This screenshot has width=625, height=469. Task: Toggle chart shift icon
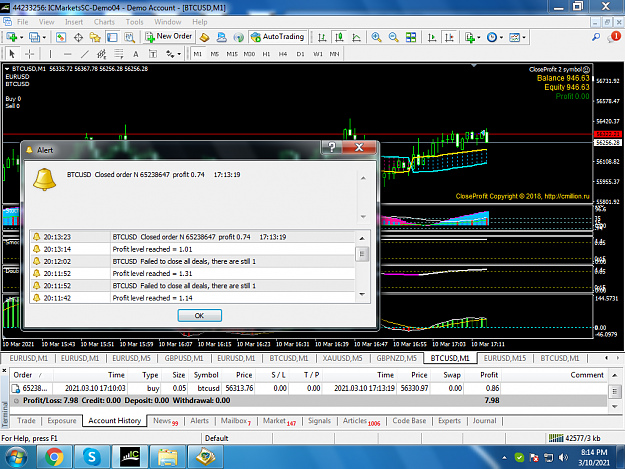[x=449, y=37]
